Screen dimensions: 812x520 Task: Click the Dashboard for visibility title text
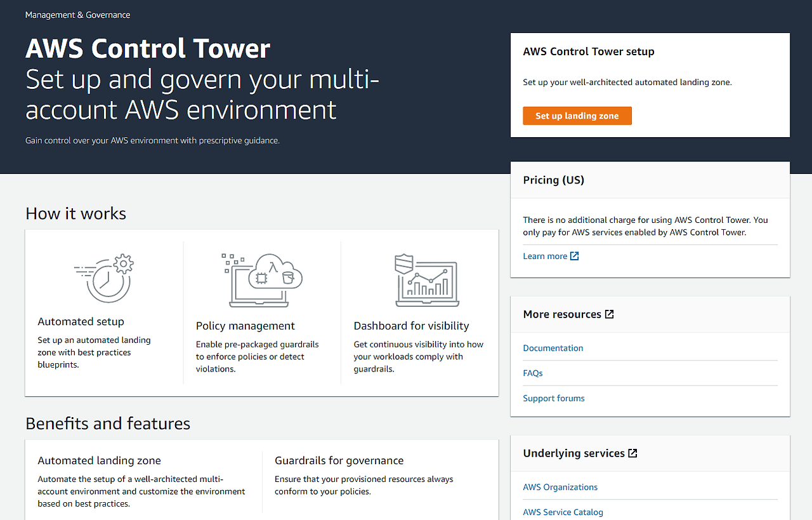(x=412, y=326)
